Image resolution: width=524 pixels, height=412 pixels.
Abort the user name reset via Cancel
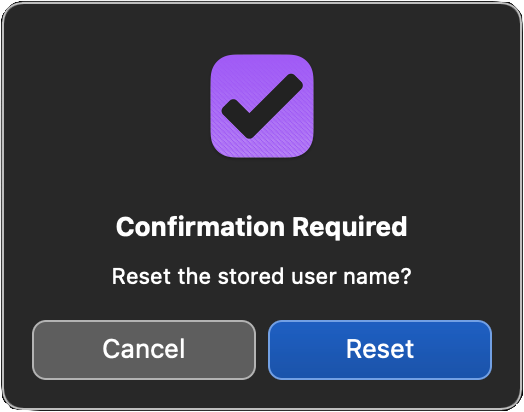pos(144,350)
